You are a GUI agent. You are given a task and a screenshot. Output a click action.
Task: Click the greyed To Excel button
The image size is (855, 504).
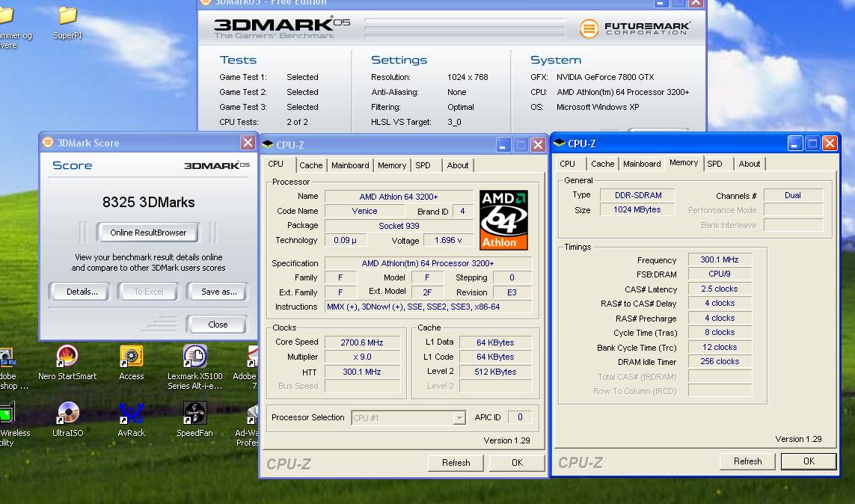point(148,292)
